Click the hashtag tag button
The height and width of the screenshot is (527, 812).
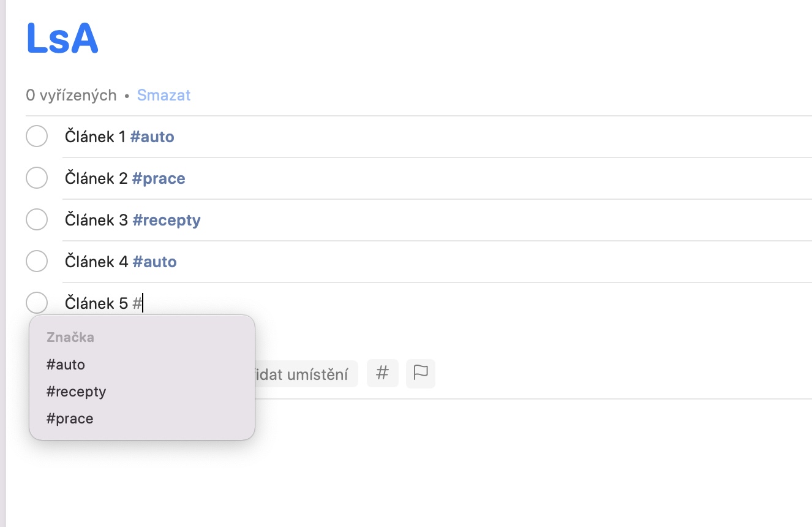point(382,373)
